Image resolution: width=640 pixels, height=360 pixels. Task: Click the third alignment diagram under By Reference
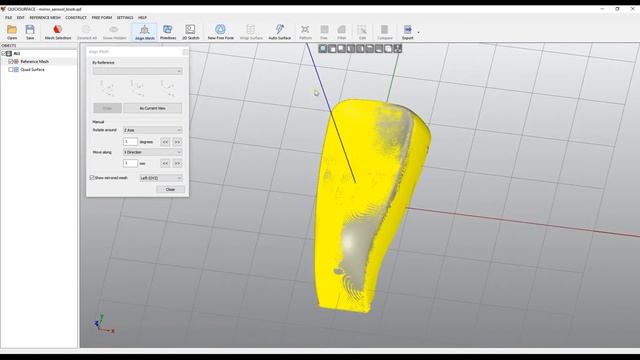167,88
